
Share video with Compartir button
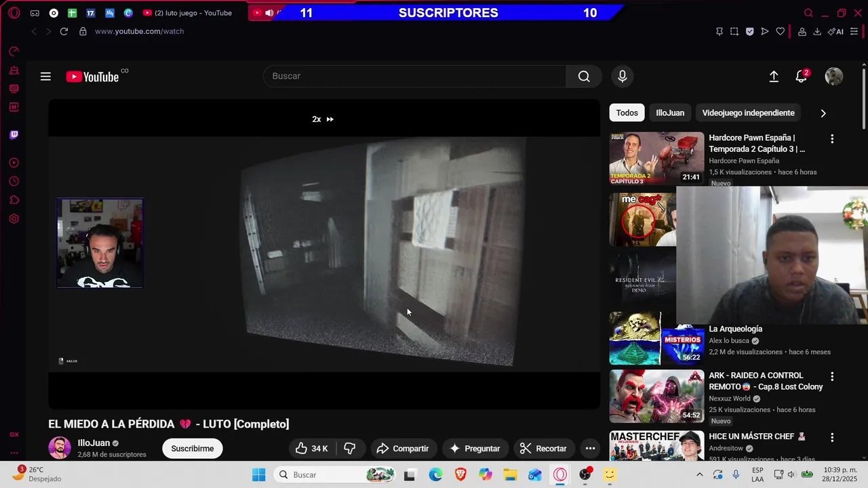pyautogui.click(x=403, y=449)
